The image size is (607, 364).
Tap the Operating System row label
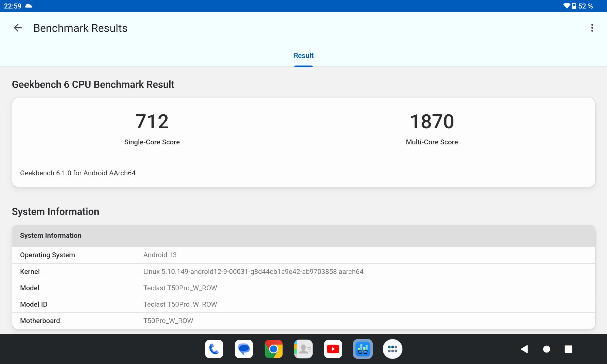pos(47,255)
